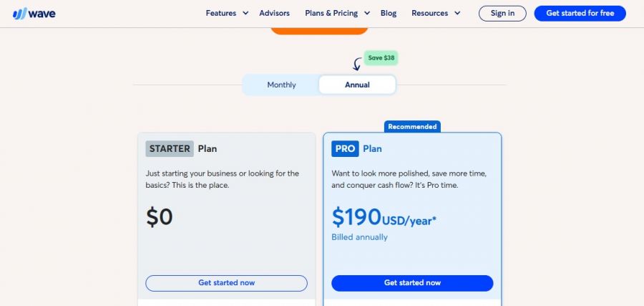This screenshot has height=306, width=644.
Task: Click the curved arrow pointing to Annual
Action: tap(356, 64)
